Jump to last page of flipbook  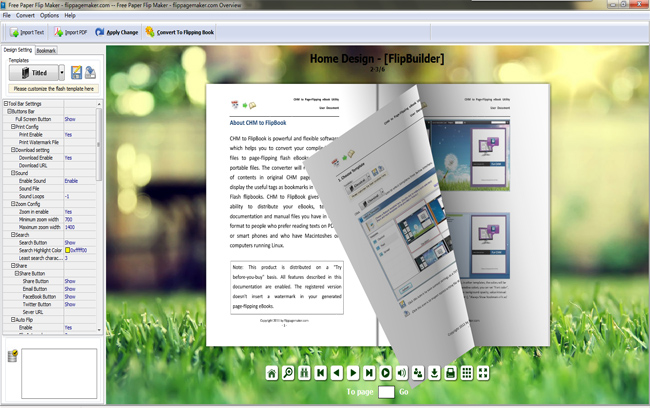[369, 373]
